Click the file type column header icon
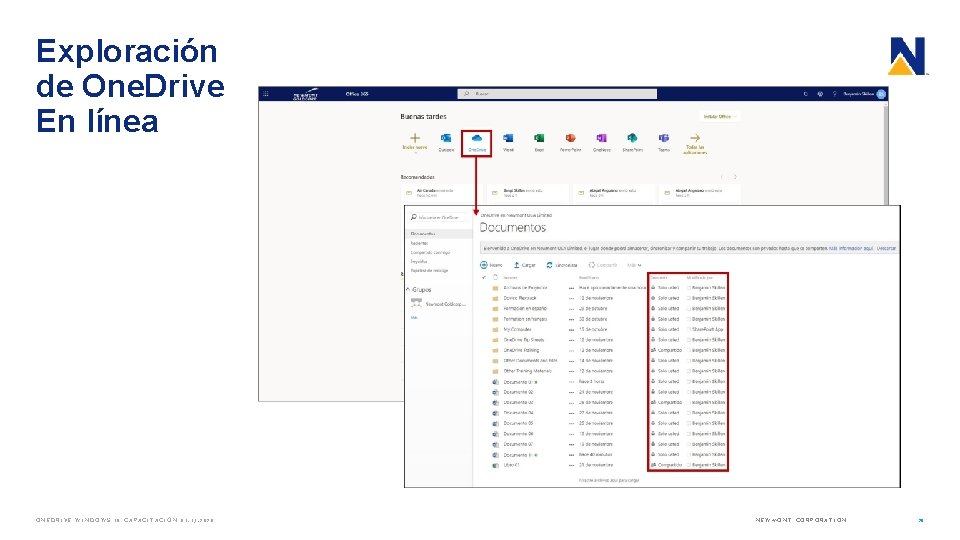Screen dimensions: 960x540 pos(495,277)
